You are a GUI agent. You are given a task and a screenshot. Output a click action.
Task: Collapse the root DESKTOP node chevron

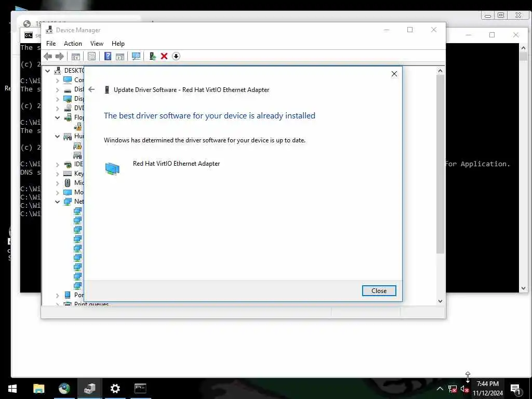pyautogui.click(x=48, y=71)
